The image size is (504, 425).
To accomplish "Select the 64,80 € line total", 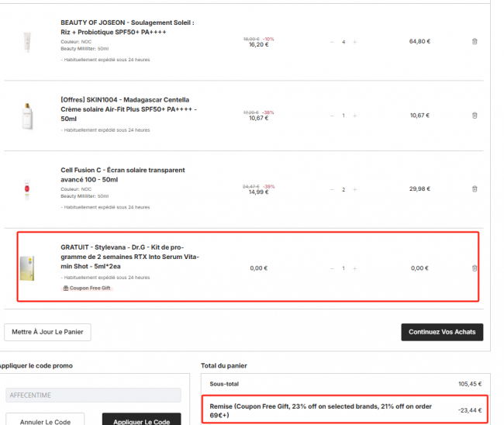I will click(419, 41).
